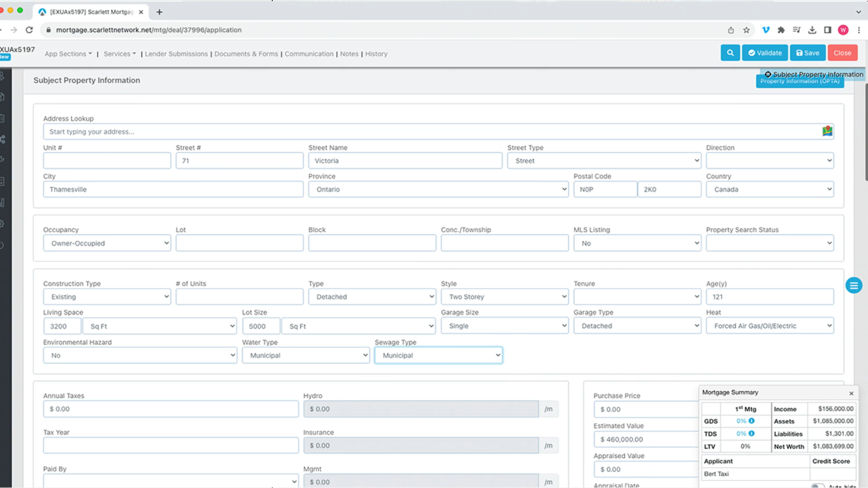This screenshot has width=868, height=488.
Task: Click the TDS info icon
Action: pos(751,433)
